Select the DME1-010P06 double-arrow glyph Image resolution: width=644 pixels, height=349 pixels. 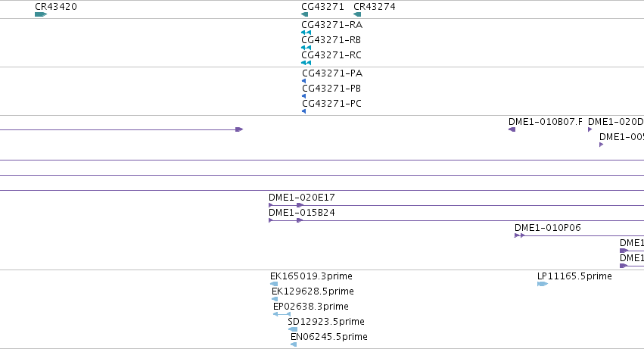tap(520, 235)
